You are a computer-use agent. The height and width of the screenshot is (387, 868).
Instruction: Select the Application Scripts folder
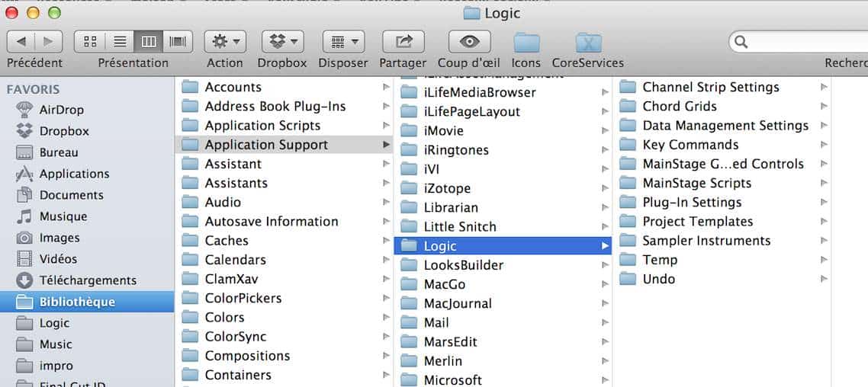point(284,126)
